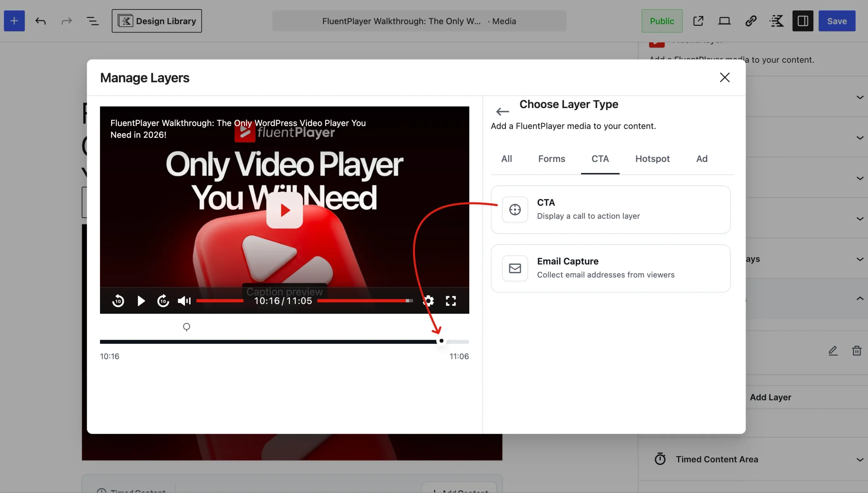
Task: Skip forward ten seconds
Action: 163,301
